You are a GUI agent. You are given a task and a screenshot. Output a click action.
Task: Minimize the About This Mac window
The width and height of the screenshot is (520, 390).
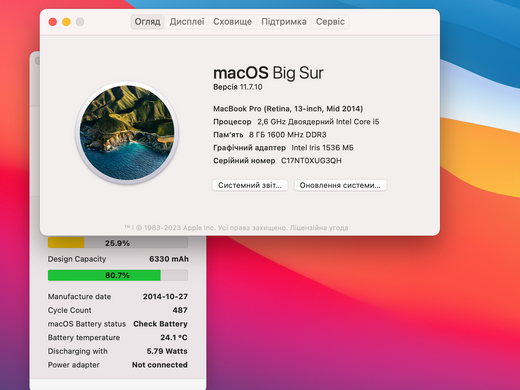point(66,22)
